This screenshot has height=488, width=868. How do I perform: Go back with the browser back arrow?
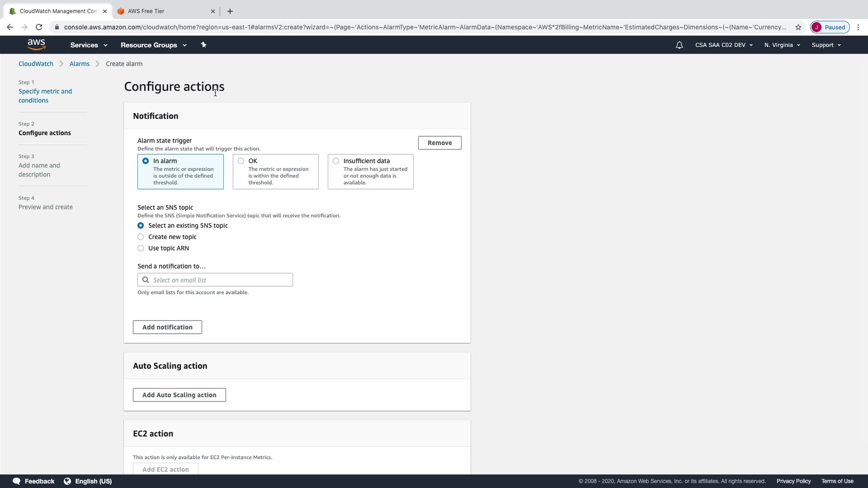(10, 27)
